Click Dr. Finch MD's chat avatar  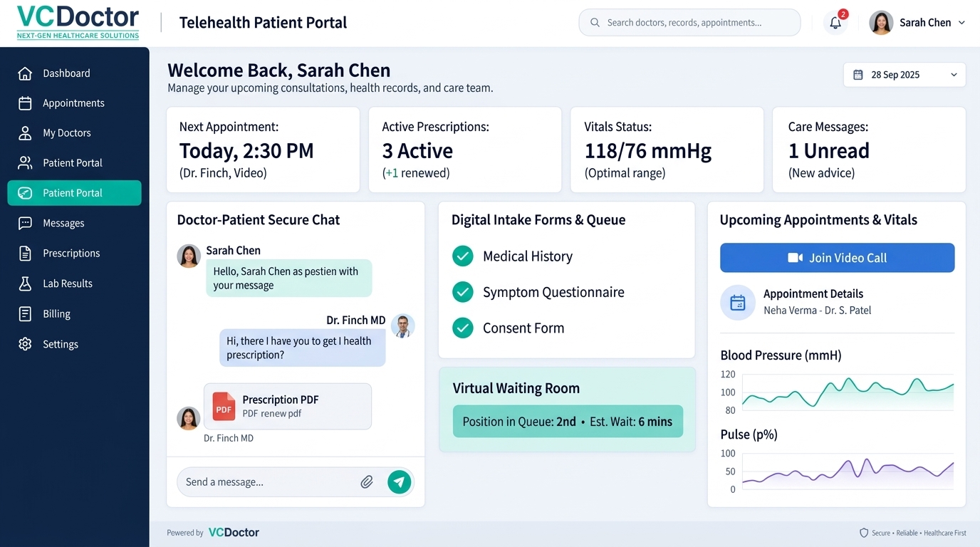click(x=403, y=326)
